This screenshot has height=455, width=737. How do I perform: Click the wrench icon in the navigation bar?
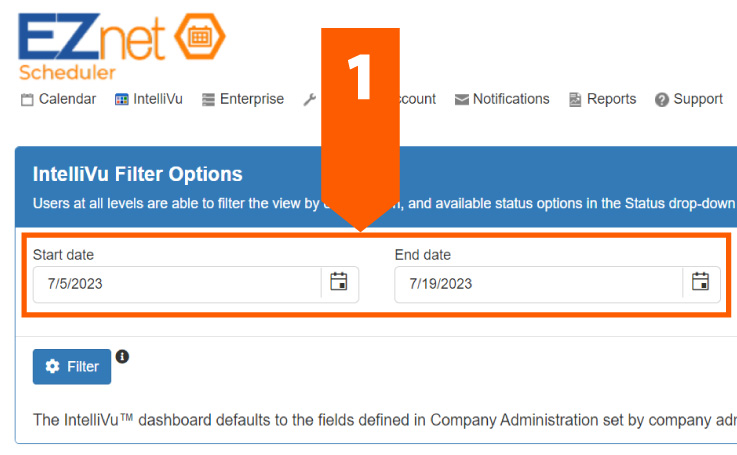[x=309, y=100]
